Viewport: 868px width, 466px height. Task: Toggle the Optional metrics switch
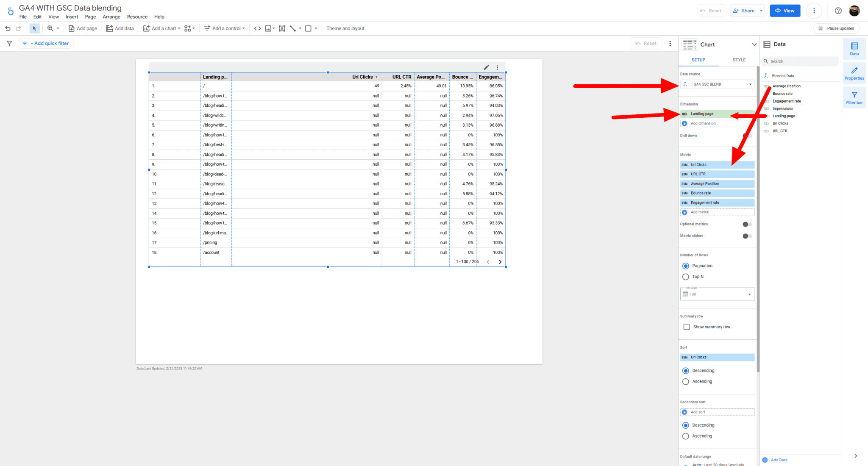click(x=746, y=224)
